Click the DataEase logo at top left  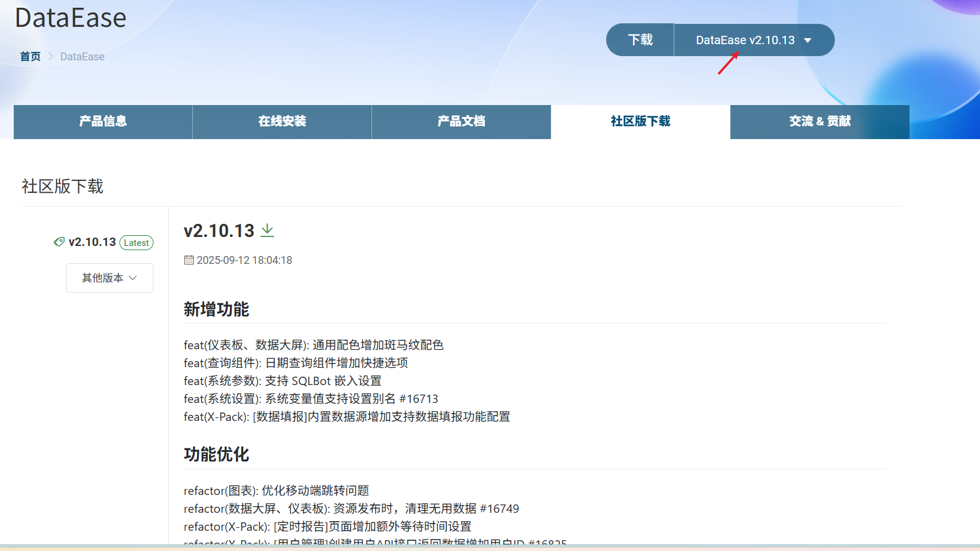pos(70,18)
